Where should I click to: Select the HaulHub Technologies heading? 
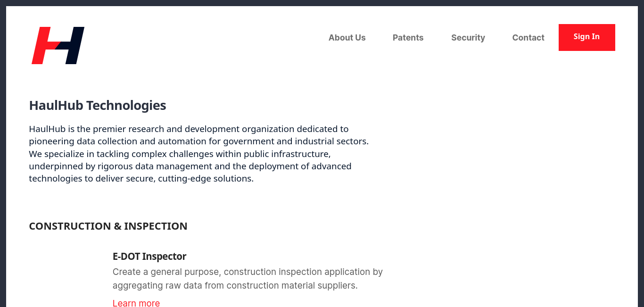click(x=98, y=105)
